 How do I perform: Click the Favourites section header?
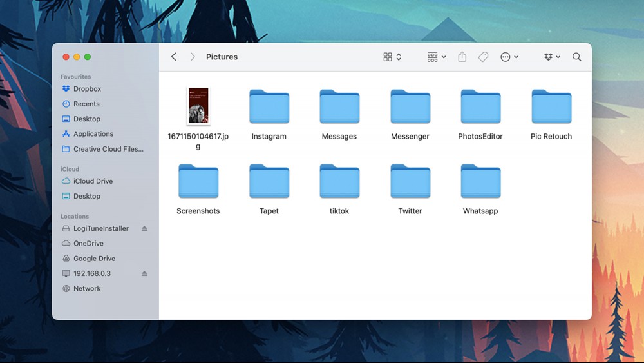[x=75, y=77]
